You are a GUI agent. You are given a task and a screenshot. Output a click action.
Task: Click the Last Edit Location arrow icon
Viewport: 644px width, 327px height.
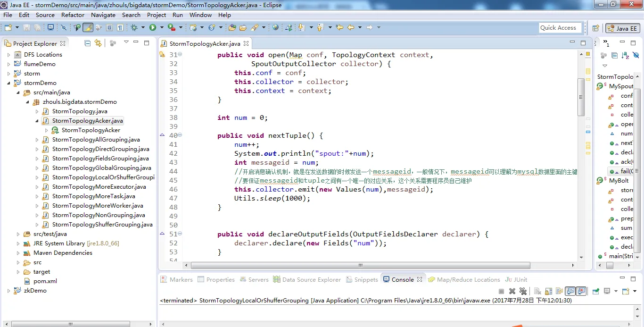click(x=339, y=28)
